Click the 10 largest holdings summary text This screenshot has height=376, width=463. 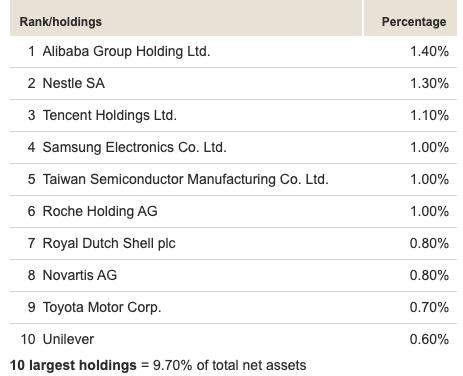158,365
